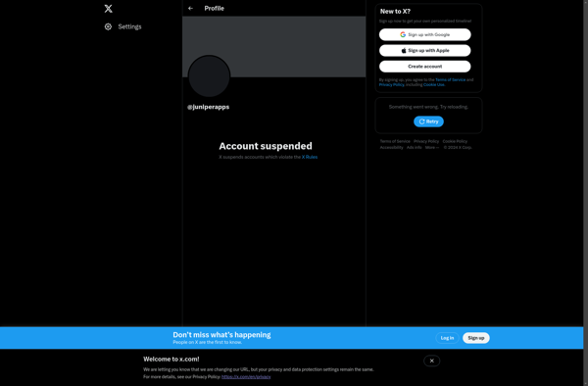Go back using the arrow icon
Screen dimensions: 588x386
tap(190, 8)
